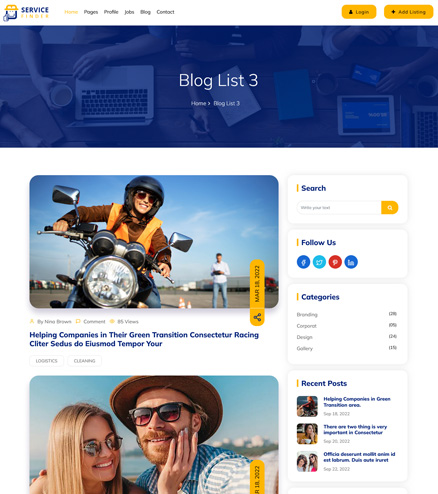
Task: Open the LinkedIn follow icon
Action: [351, 262]
